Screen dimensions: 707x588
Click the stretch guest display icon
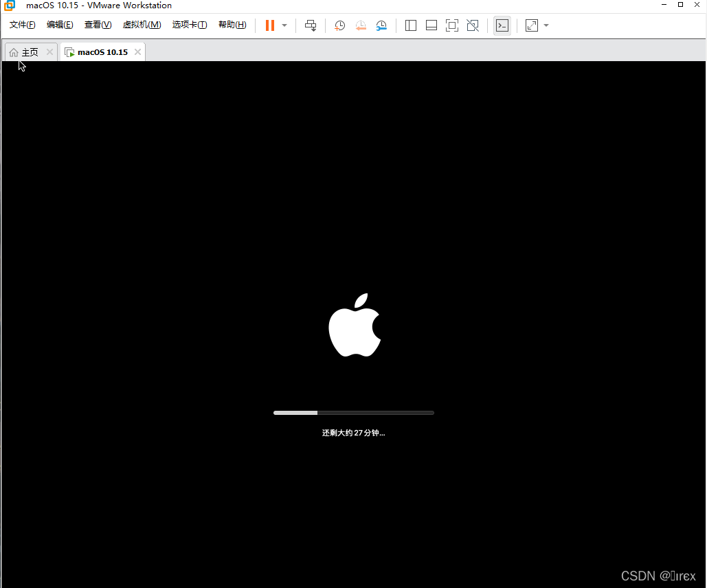[532, 25]
